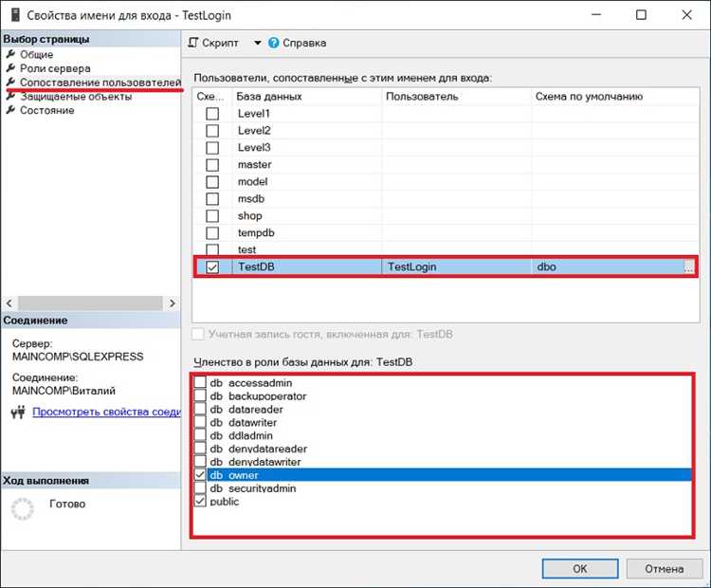Check the model database checkbox
The image size is (711, 588).
pos(212,182)
